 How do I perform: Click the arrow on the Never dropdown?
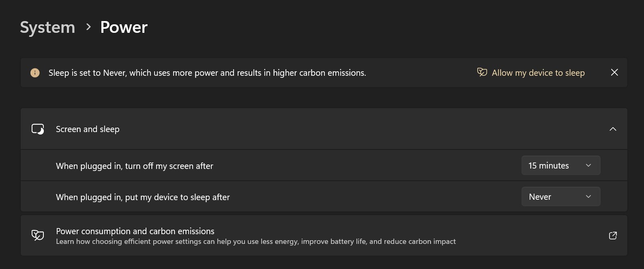[x=588, y=197]
